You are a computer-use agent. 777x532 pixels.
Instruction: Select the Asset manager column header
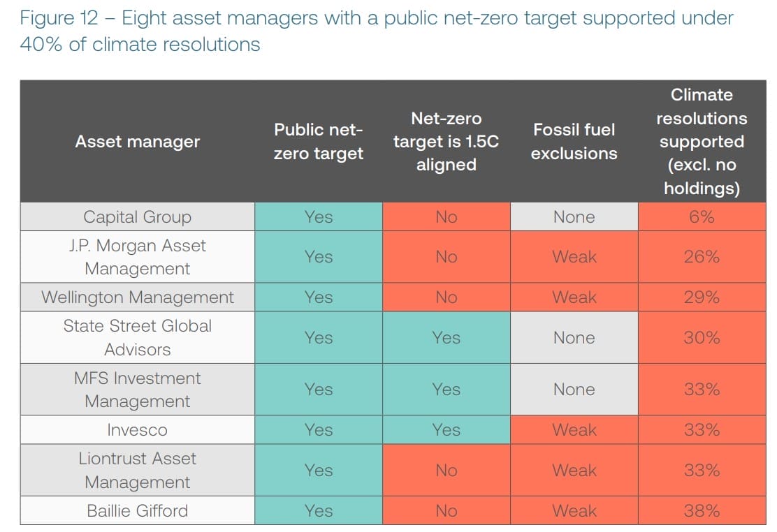[x=138, y=142]
